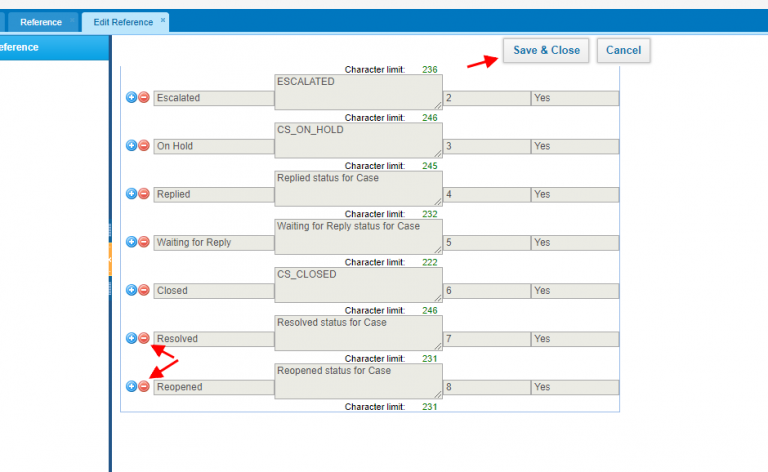Open the Yes field in Replied row

coord(575,194)
